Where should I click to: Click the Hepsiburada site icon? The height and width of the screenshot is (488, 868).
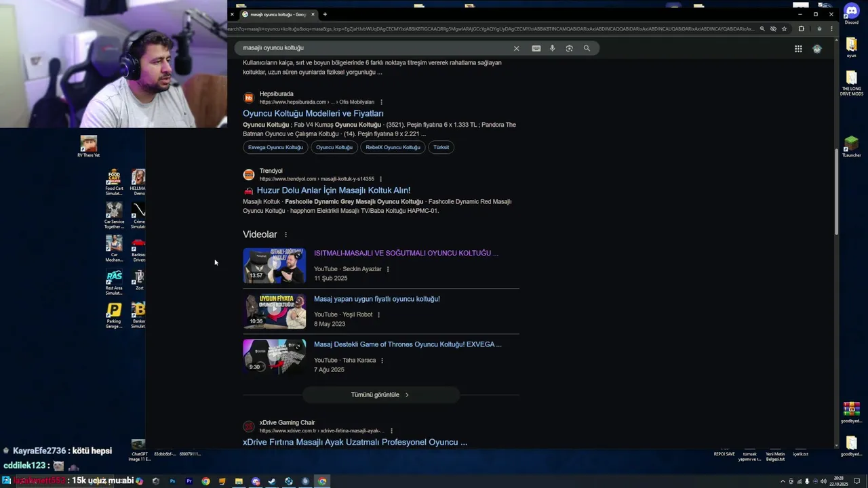249,98
